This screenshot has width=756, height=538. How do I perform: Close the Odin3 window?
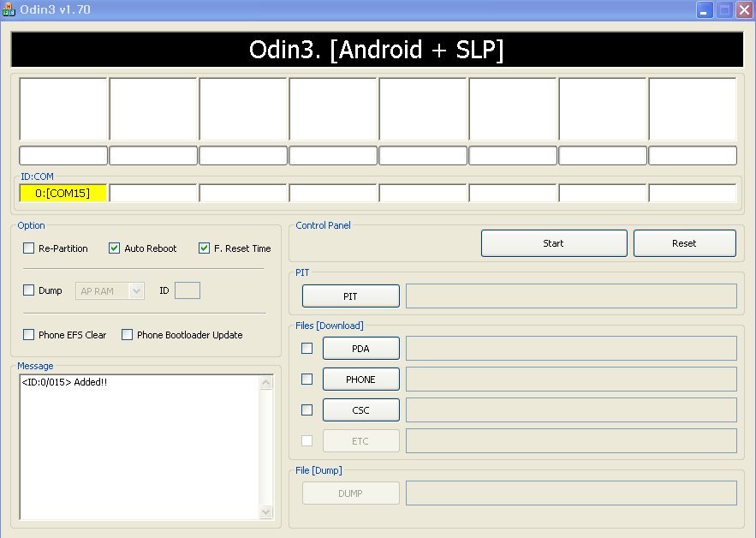pyautogui.click(x=744, y=9)
